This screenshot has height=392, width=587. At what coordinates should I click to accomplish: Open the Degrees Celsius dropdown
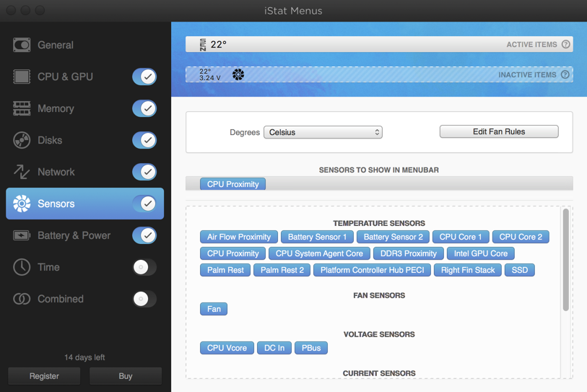[323, 132]
